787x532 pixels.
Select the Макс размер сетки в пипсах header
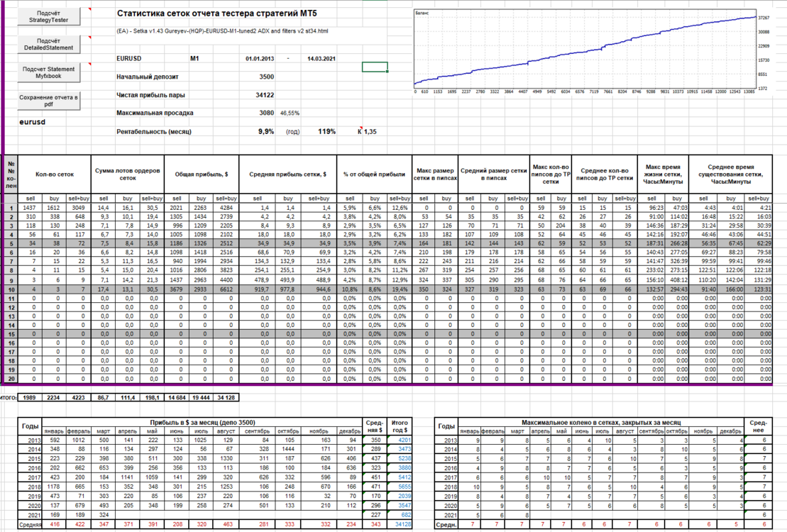click(x=434, y=174)
